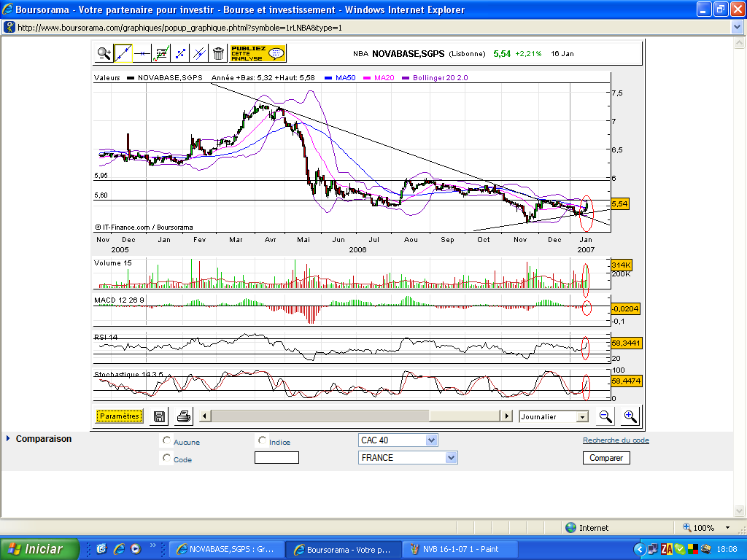Click the Comparer button

[606, 458]
